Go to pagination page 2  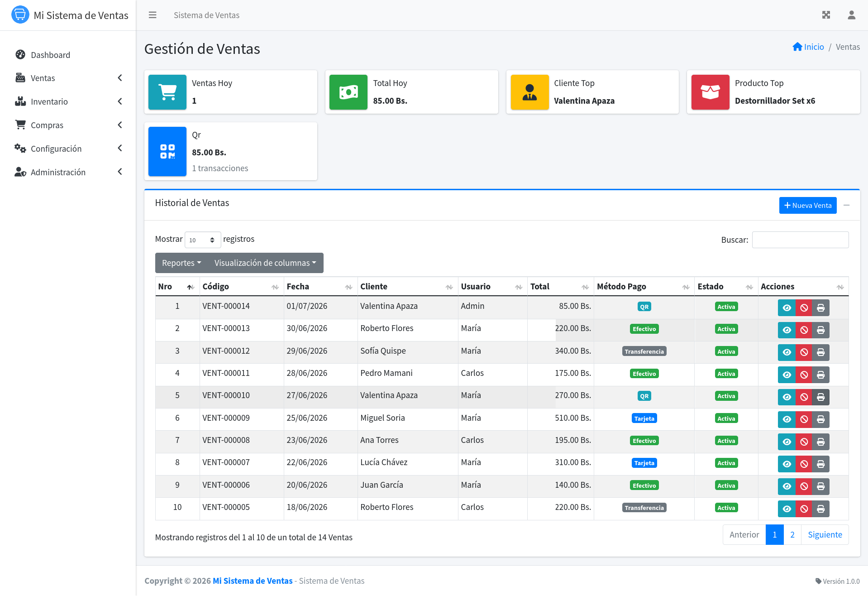(x=792, y=535)
